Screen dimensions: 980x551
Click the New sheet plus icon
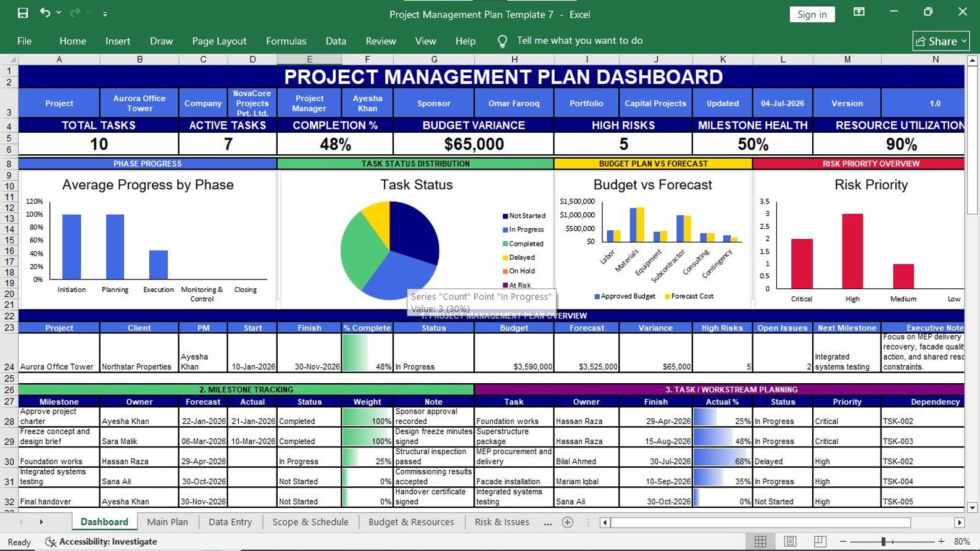(568, 523)
